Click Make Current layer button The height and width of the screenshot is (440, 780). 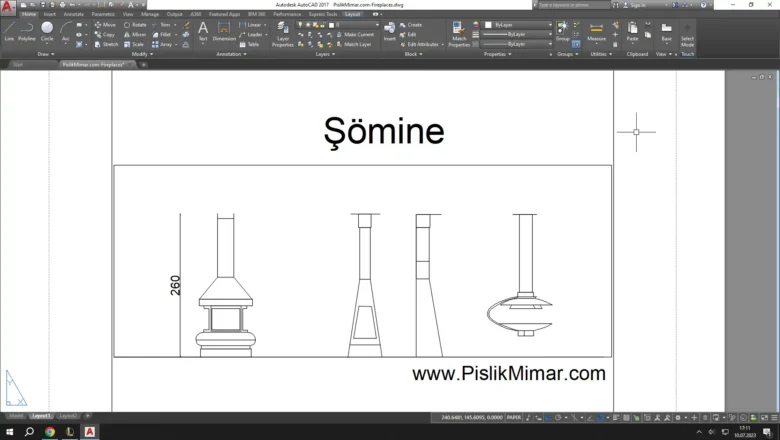[355, 34]
